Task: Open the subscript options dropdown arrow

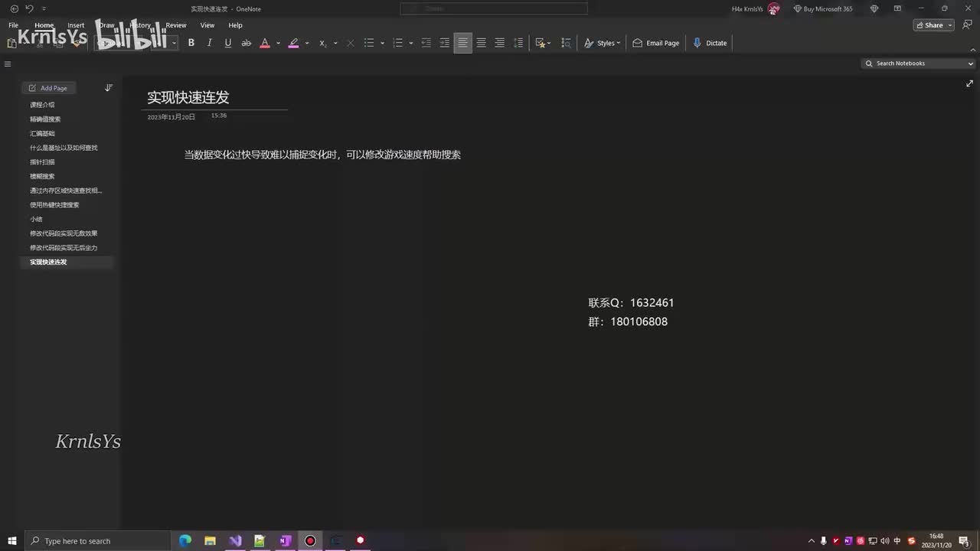Action: pyautogui.click(x=335, y=43)
